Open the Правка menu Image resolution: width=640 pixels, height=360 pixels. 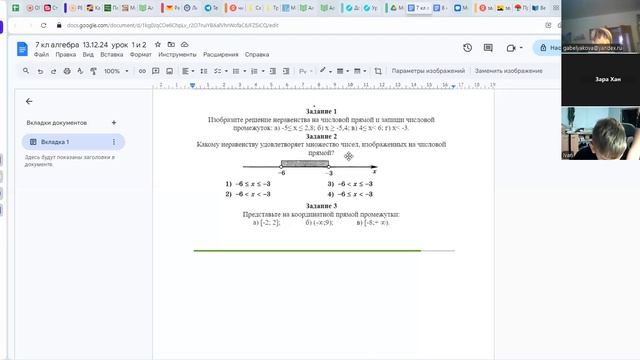pyautogui.click(x=66, y=54)
